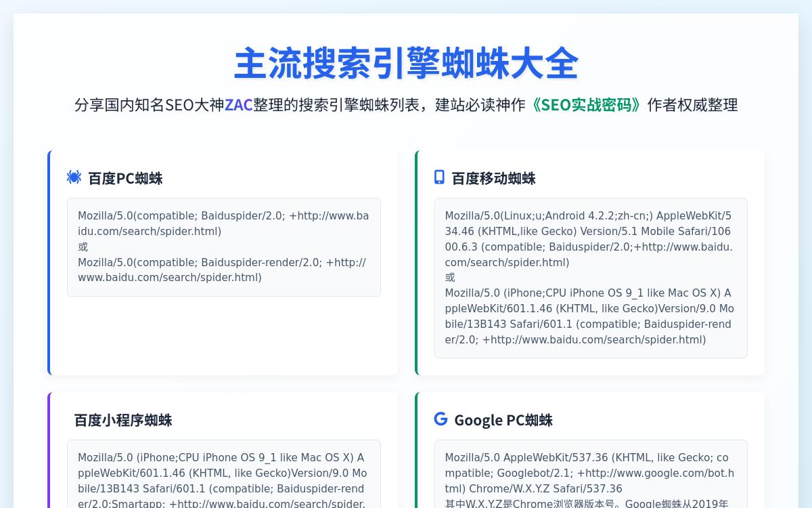Select the 百度小程序蜘蛛 card header

(x=123, y=420)
